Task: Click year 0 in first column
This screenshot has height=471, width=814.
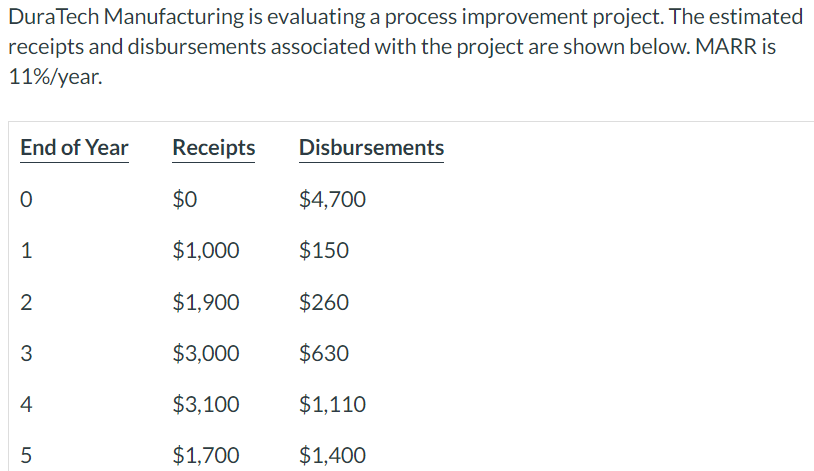Action: [x=26, y=199]
